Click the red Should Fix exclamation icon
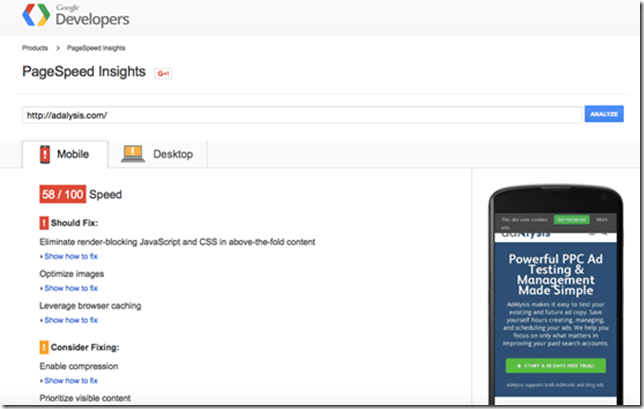The image size is (644, 409). (44, 223)
